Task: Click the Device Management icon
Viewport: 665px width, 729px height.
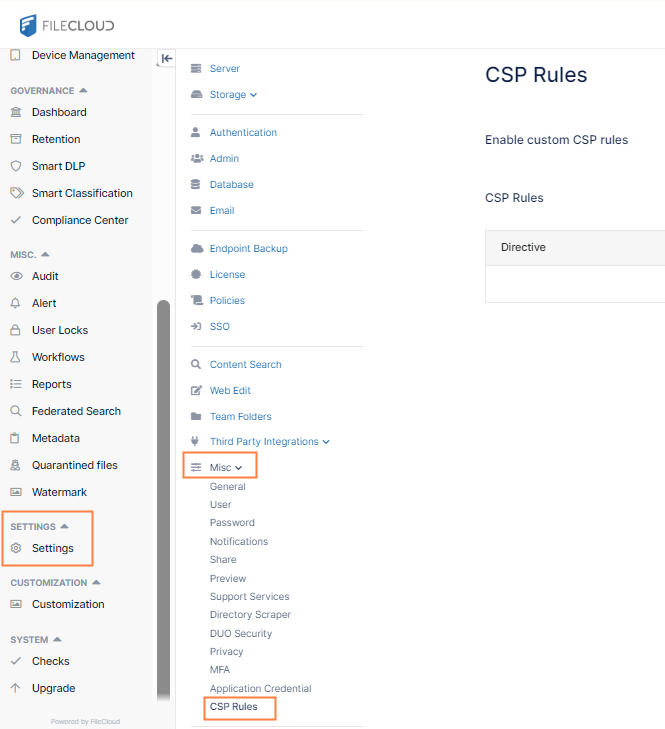Action: point(15,55)
